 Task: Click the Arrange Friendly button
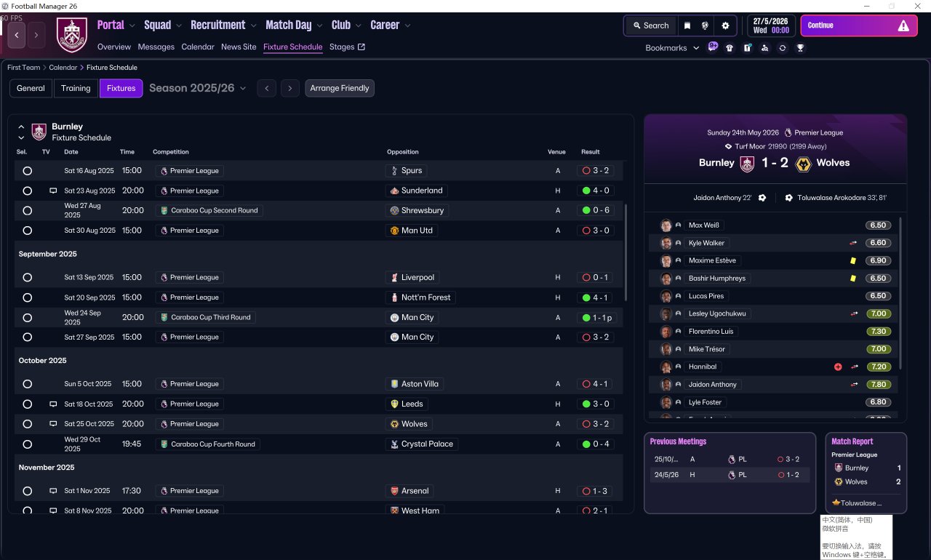tap(340, 88)
